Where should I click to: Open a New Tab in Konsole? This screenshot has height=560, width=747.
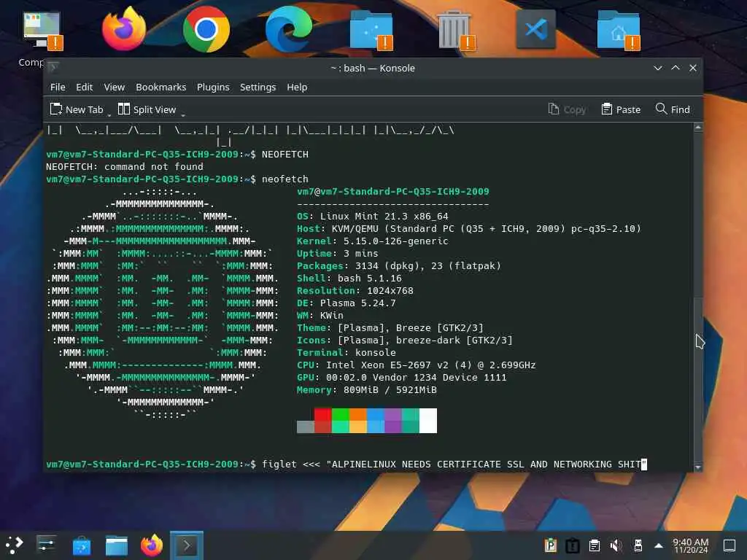77,109
